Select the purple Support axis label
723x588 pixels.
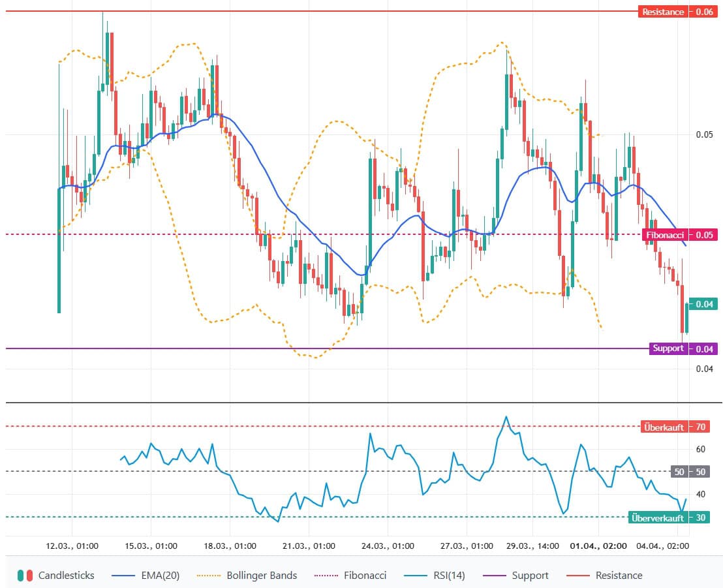click(668, 348)
